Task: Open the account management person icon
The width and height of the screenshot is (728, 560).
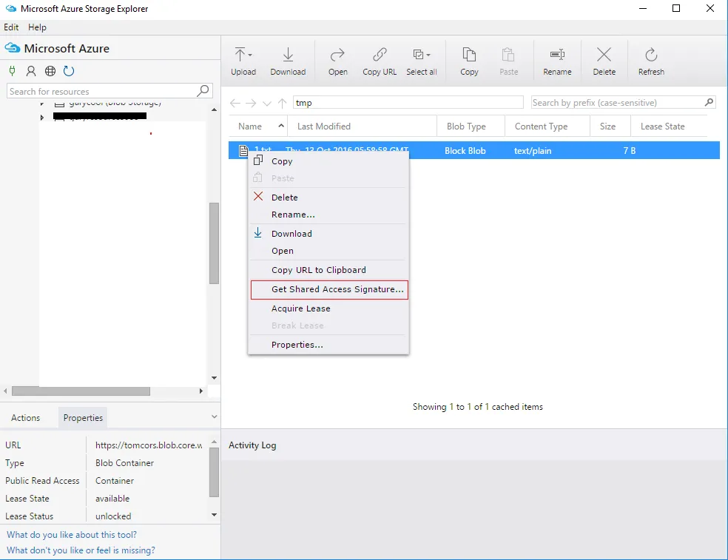Action: [31, 71]
